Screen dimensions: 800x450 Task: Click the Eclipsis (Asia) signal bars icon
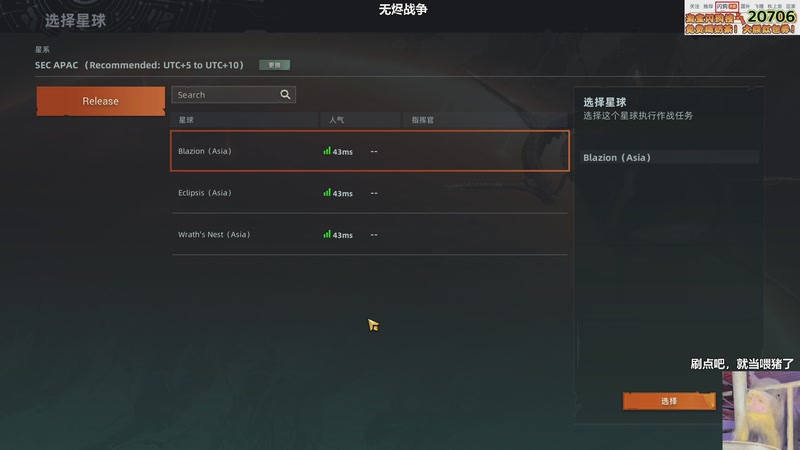[x=327, y=193]
